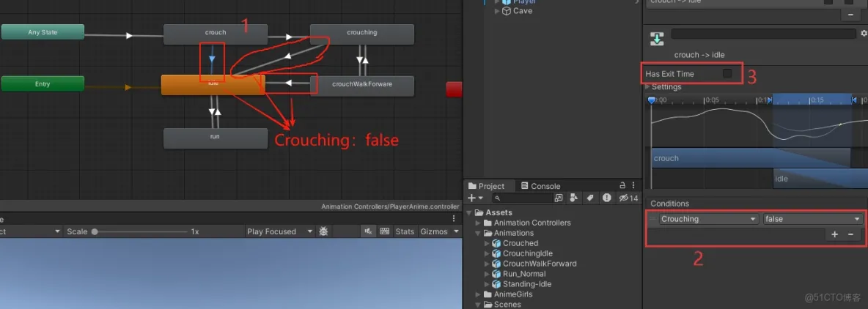This screenshot has height=309, width=868.
Task: Click the transition end marker on timeline
Action: (853, 100)
